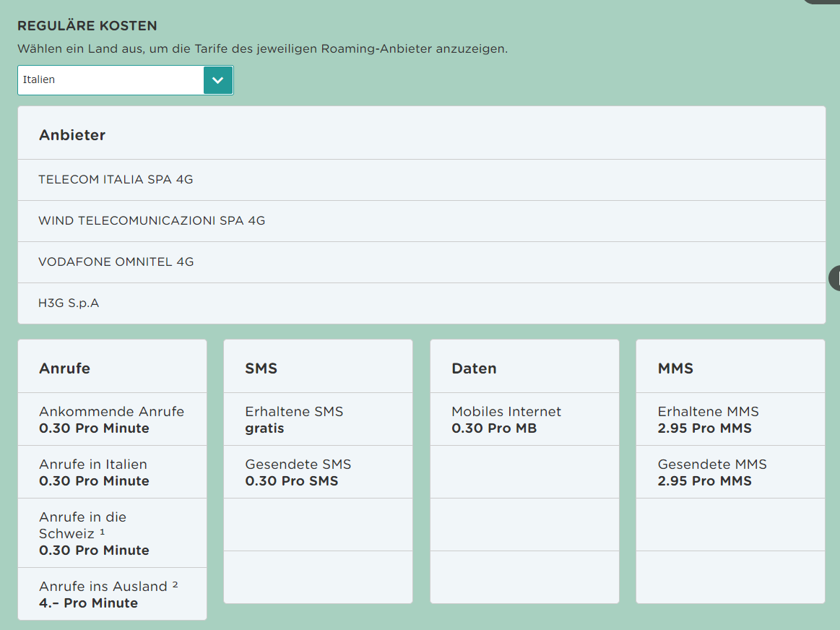The width and height of the screenshot is (840, 630).
Task: Click the Anbieter table header
Action: 72,135
